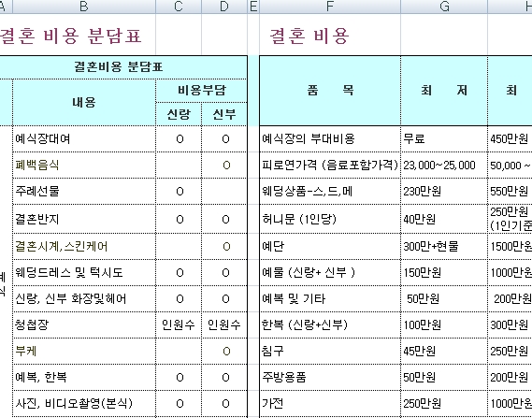Click 신랑 O mark in 예식장대여 row

[180, 139]
